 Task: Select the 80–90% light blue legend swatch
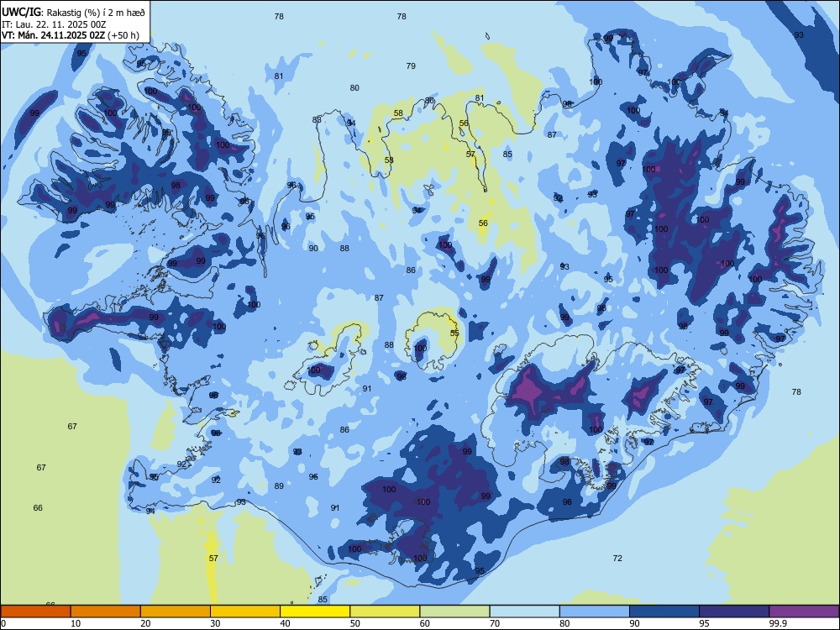595,612
